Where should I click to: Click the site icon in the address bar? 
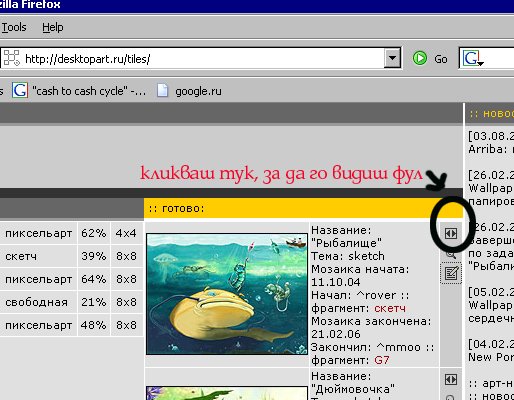click(x=12, y=59)
